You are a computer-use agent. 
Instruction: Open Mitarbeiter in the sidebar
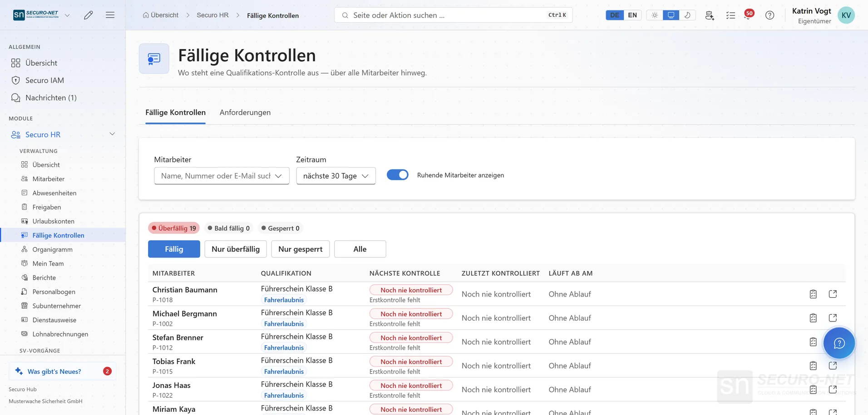point(49,179)
